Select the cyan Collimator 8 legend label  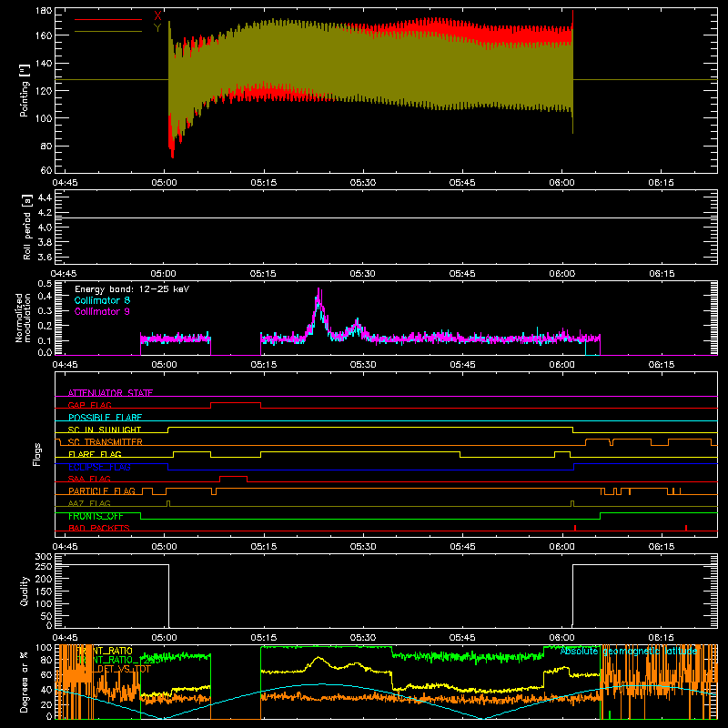coord(102,300)
